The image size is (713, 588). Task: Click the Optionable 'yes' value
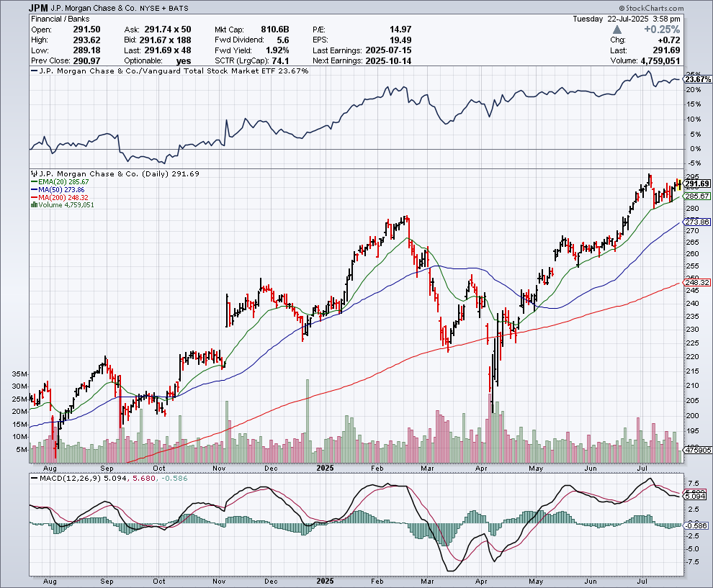point(183,61)
